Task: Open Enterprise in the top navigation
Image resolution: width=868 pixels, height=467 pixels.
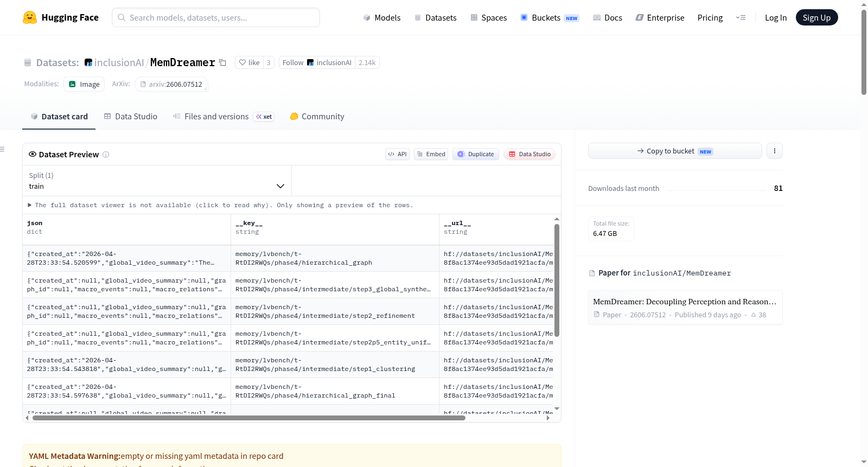Action: [x=660, y=18]
